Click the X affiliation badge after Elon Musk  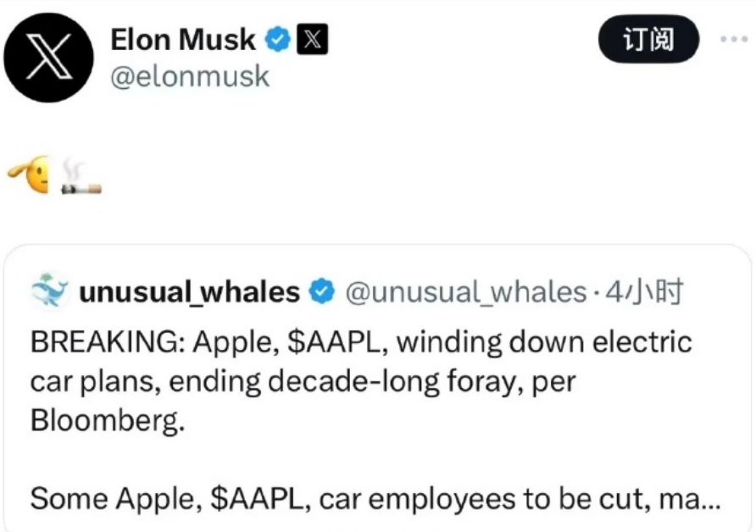pos(311,39)
